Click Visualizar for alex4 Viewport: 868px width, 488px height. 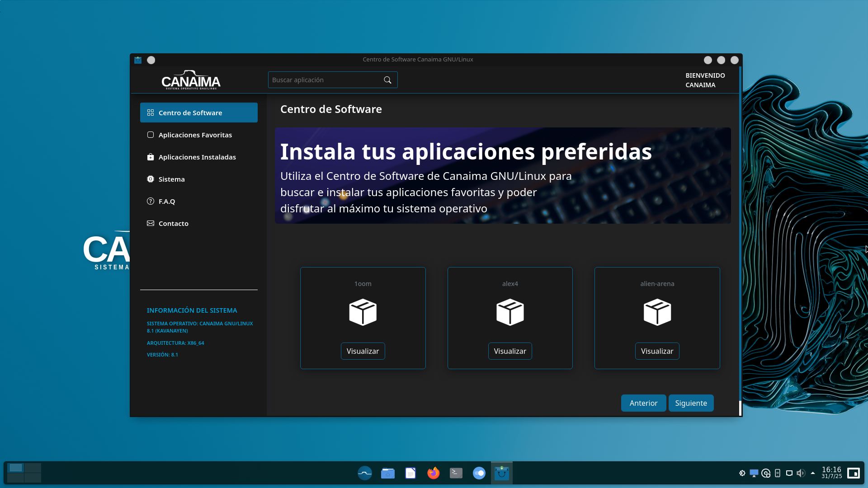510,351
